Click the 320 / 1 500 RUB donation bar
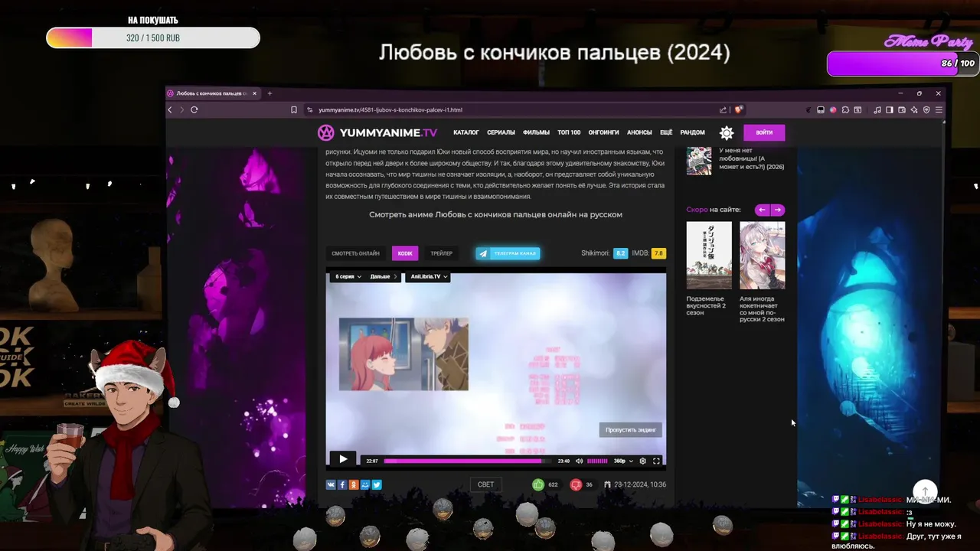 [153, 37]
